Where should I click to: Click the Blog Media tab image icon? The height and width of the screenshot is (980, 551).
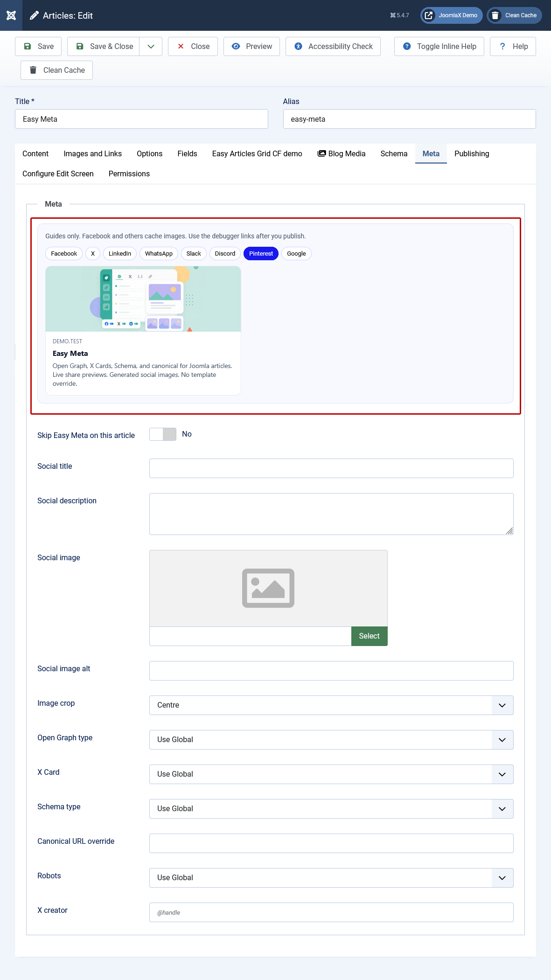click(321, 153)
